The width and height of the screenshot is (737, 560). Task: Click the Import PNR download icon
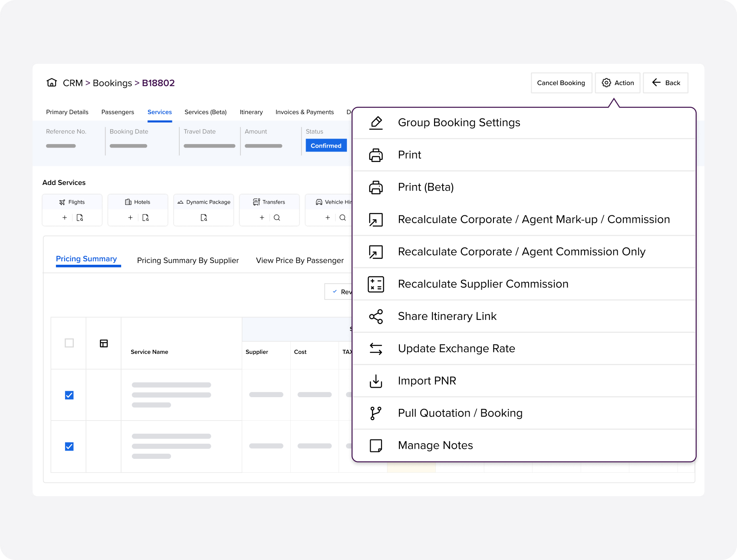[376, 381]
